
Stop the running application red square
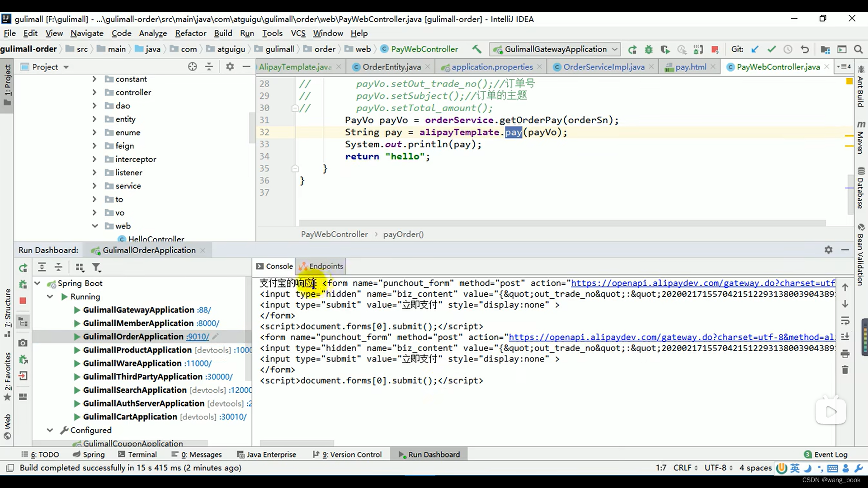(x=715, y=49)
